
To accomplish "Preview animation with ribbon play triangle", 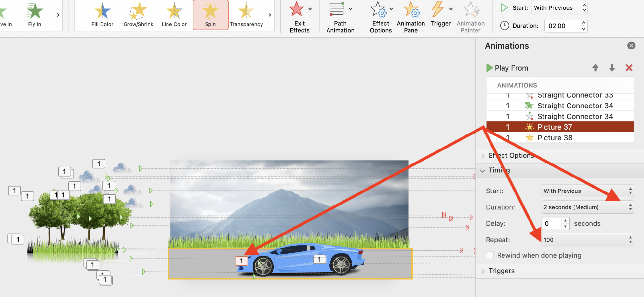I will pos(504,8).
